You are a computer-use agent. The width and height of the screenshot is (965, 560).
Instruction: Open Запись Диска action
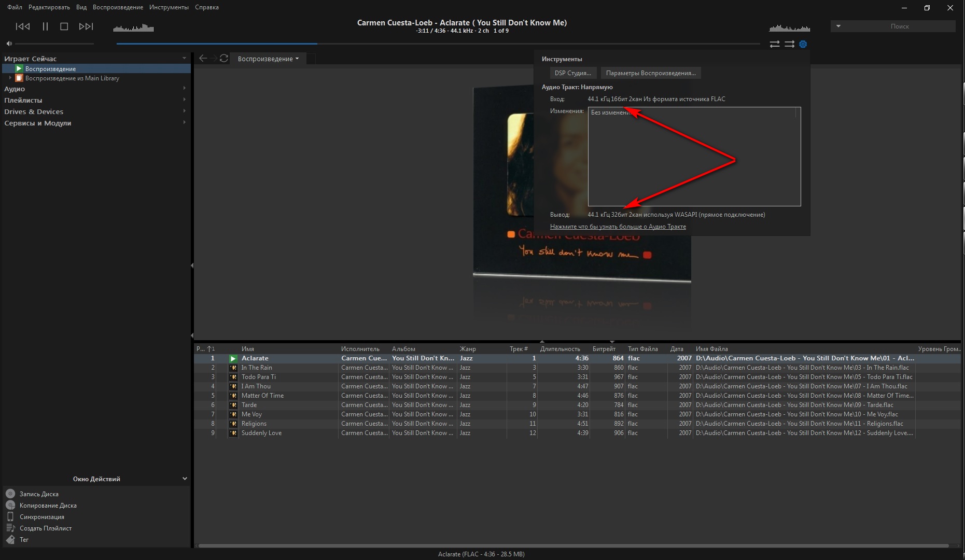pos(39,494)
